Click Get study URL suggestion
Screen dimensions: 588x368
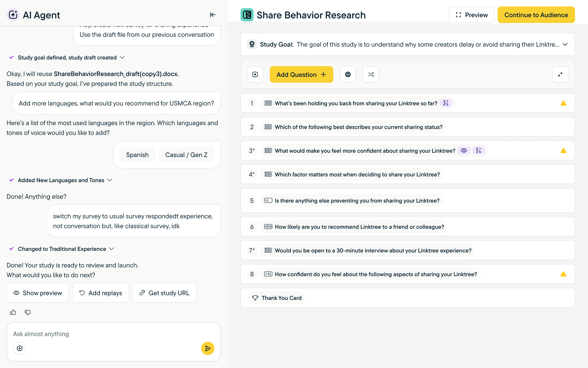pos(164,293)
